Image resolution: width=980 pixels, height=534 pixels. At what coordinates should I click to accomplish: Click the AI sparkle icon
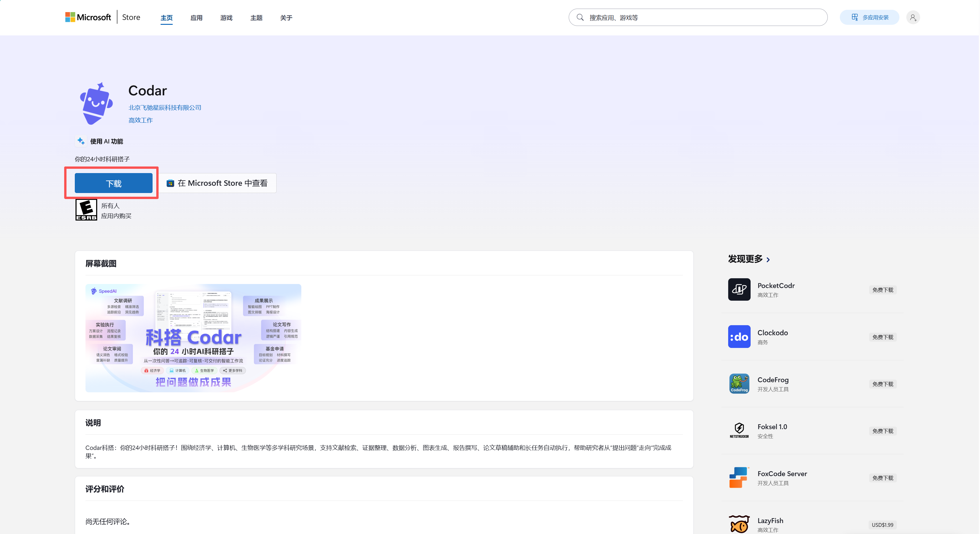coord(81,141)
